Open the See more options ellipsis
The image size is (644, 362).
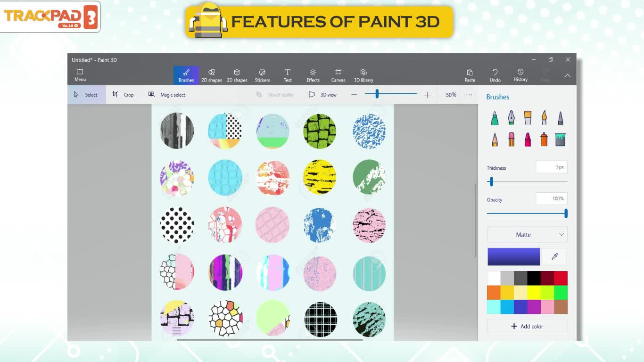469,95
